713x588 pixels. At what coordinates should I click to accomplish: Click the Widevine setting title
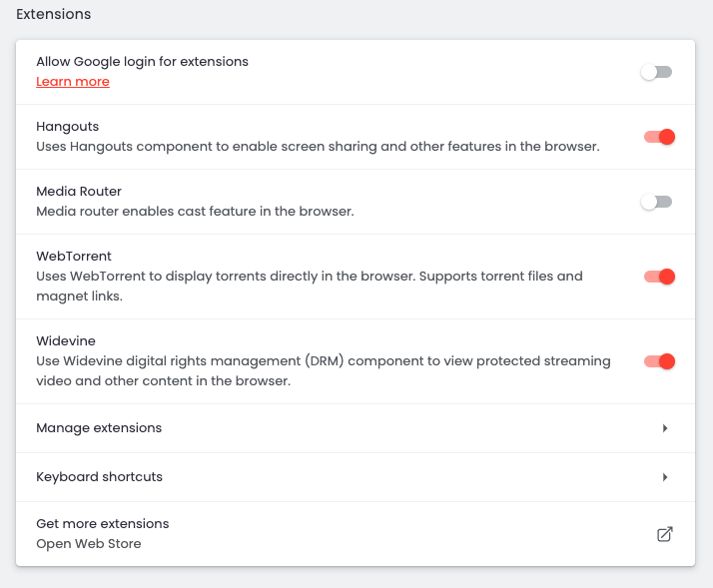(x=66, y=341)
